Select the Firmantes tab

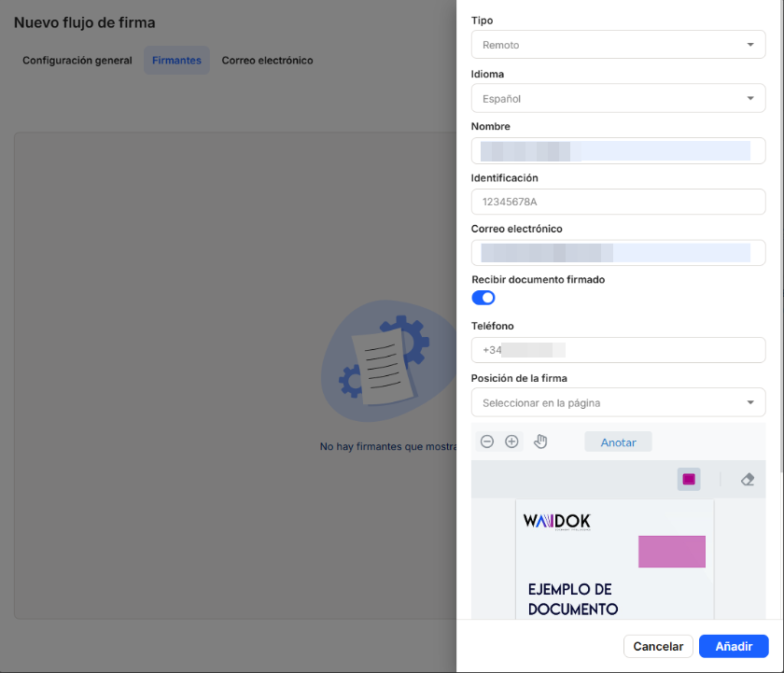pyautogui.click(x=176, y=61)
